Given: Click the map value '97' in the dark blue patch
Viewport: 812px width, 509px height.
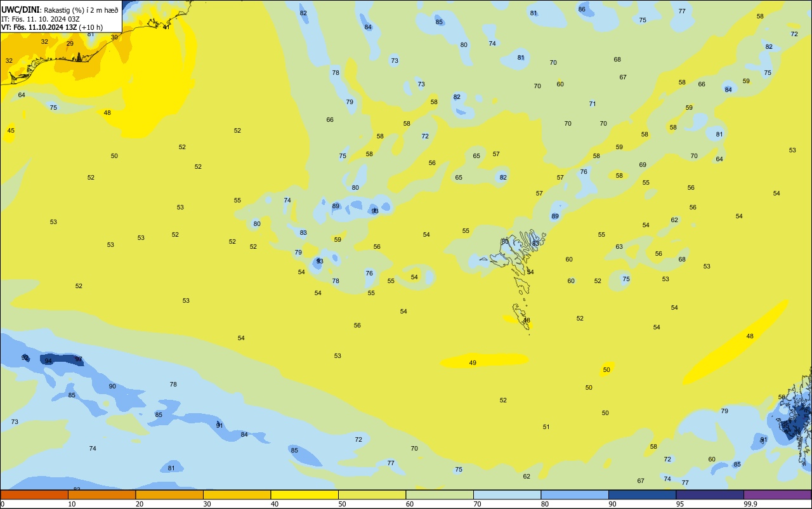Looking at the screenshot, I should click(79, 359).
